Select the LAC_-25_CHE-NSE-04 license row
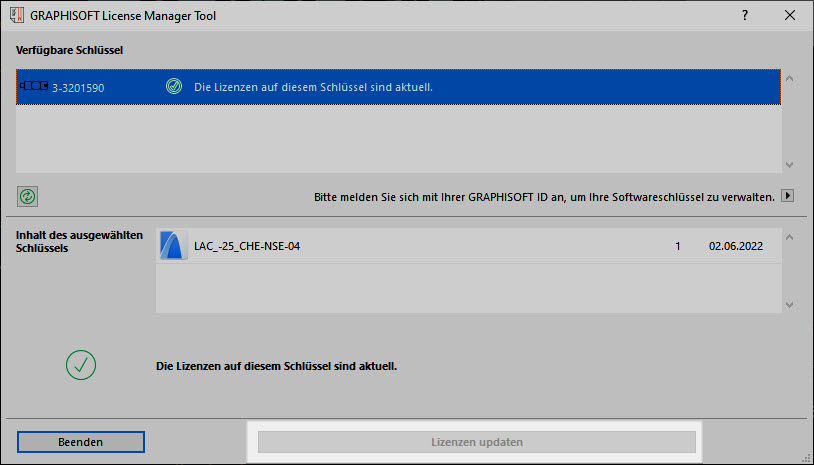The width and height of the screenshot is (814, 465). click(468, 246)
